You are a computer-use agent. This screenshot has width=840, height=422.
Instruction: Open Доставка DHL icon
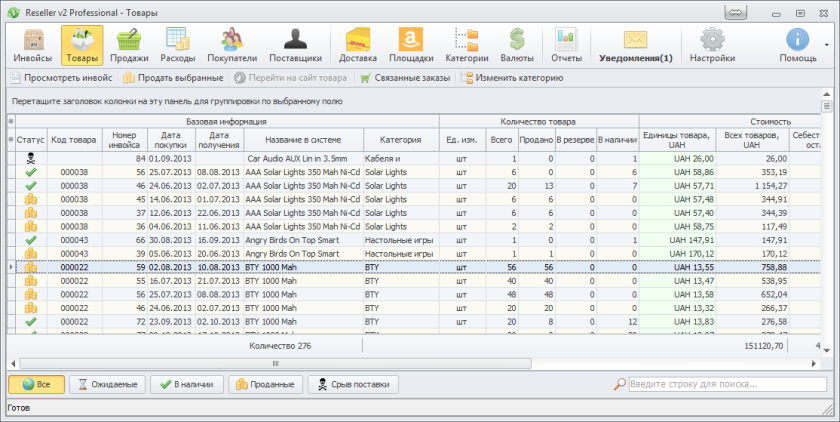[358, 45]
